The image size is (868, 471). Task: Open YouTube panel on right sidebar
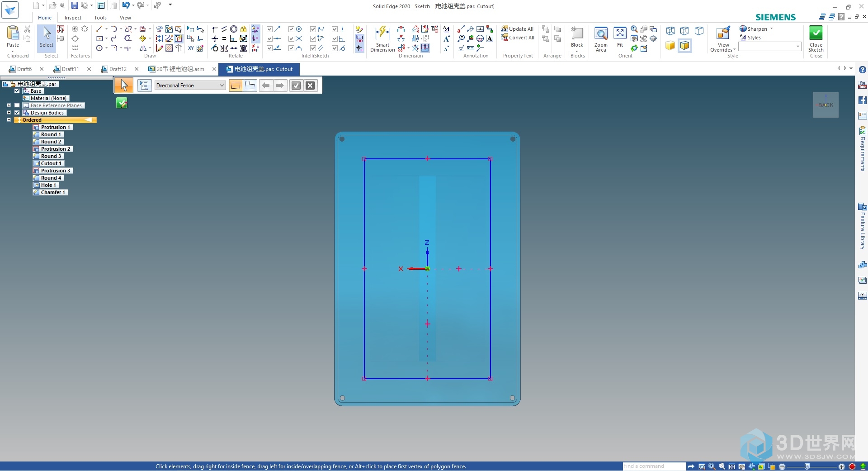click(x=863, y=85)
